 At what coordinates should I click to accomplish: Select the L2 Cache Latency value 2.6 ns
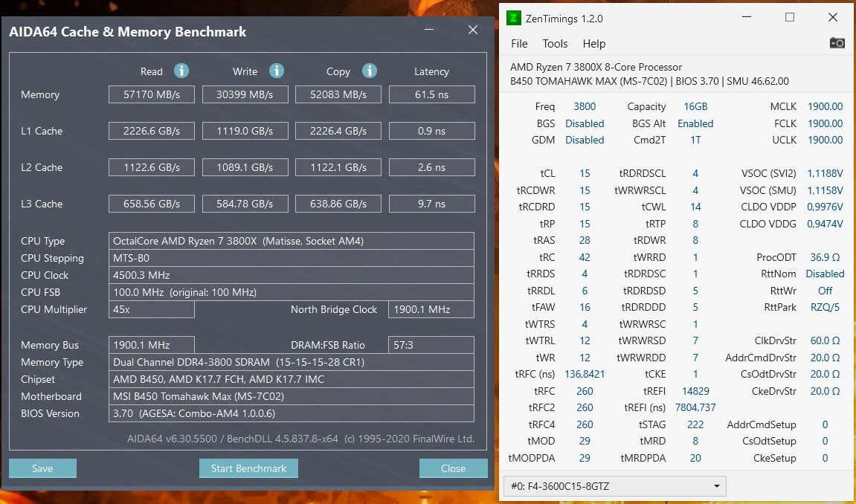tap(432, 167)
